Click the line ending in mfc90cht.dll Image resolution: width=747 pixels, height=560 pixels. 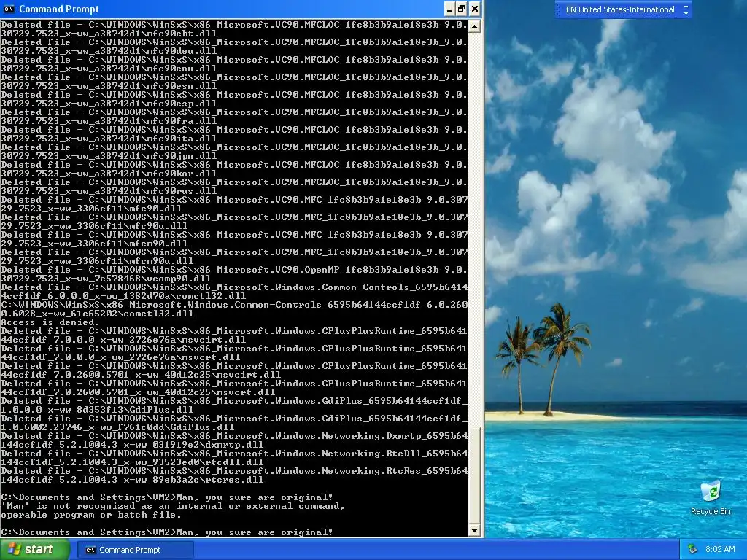pos(109,34)
